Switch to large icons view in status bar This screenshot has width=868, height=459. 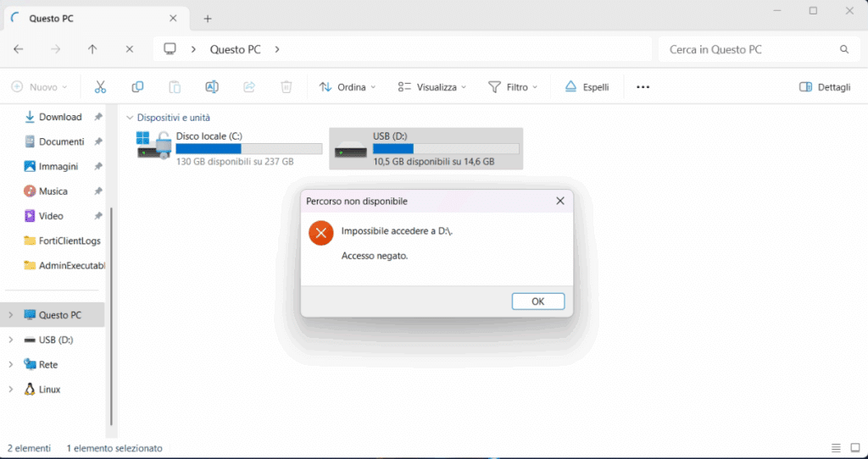[856, 448]
